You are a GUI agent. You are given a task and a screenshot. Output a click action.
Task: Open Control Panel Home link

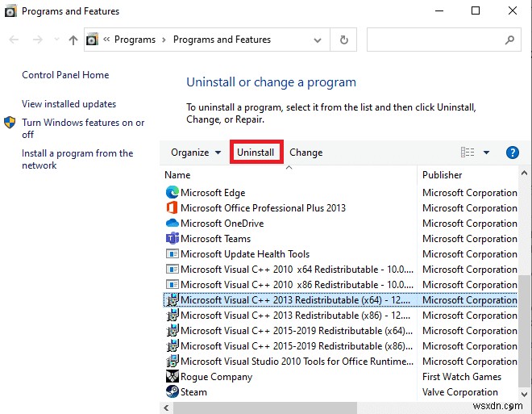tap(65, 75)
